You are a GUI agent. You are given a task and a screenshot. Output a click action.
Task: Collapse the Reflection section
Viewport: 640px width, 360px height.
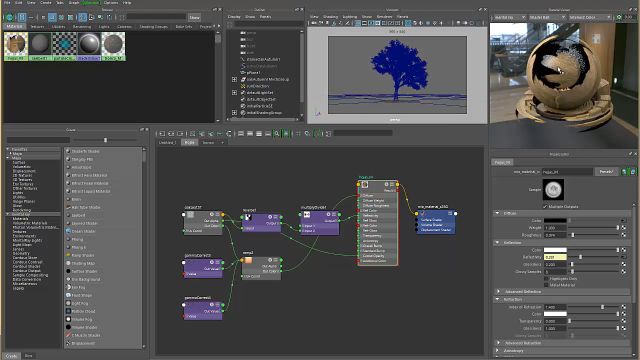coord(497,242)
